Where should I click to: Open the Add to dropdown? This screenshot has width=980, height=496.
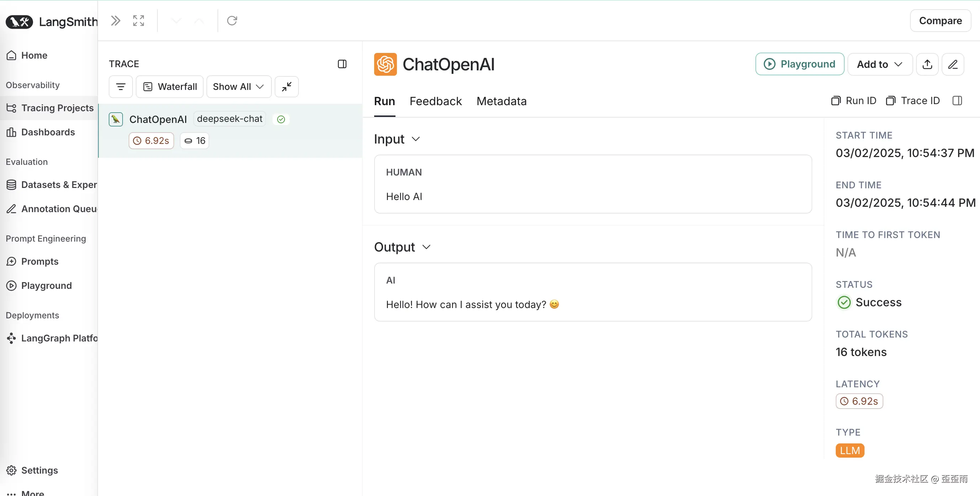point(879,64)
